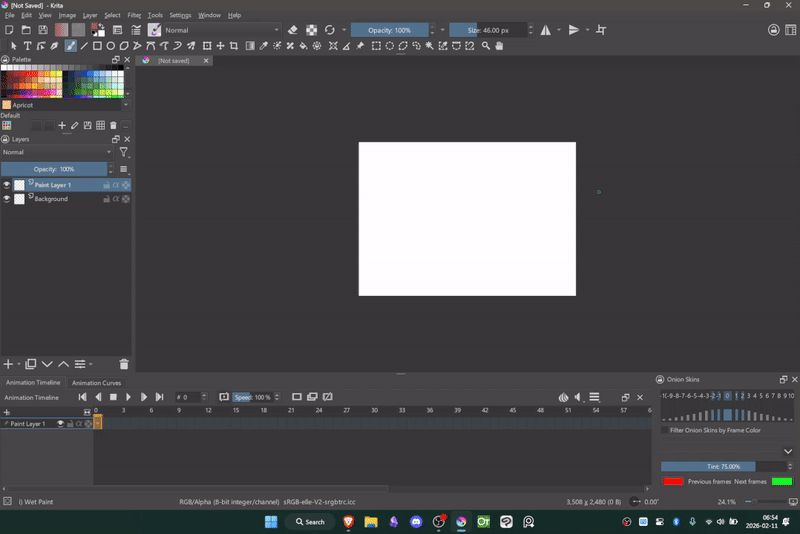Open the Filter menu
800x534 pixels.
pos(134,15)
